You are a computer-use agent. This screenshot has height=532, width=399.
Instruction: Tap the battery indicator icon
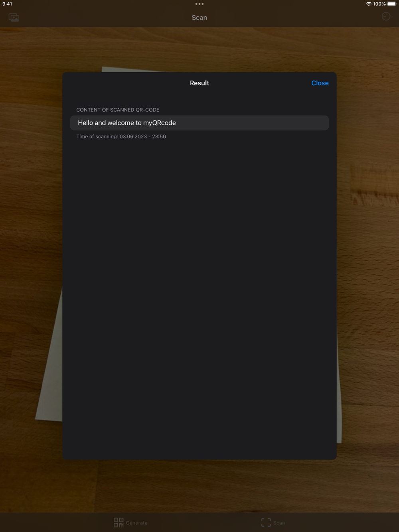point(392,4)
